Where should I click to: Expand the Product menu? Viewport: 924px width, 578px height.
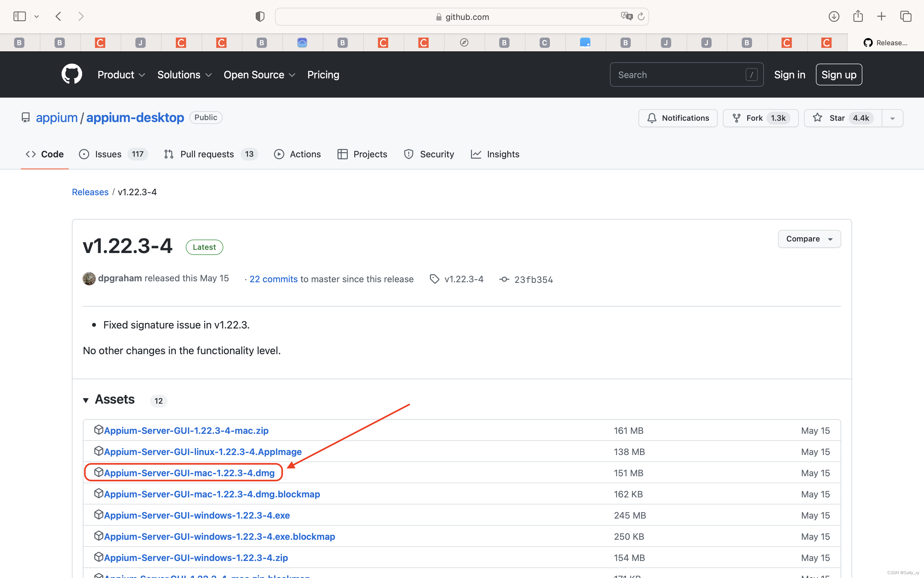(x=121, y=75)
